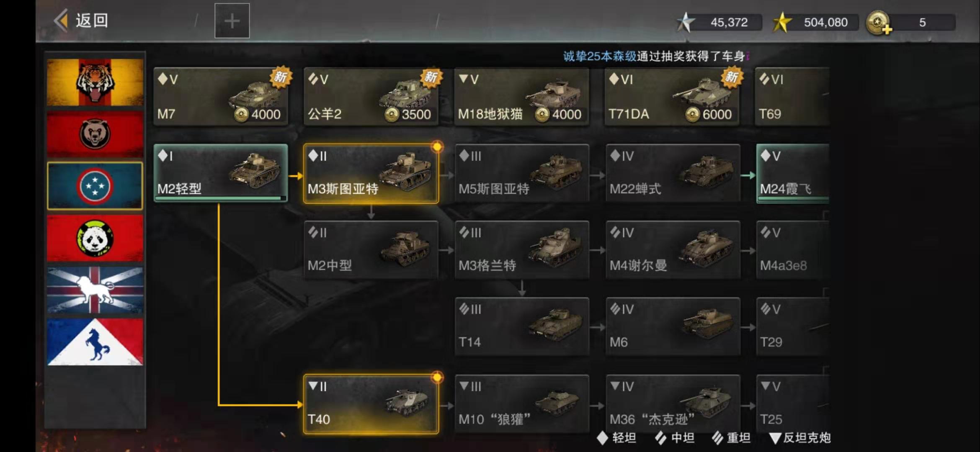Click the plus add slot button
This screenshot has width=980, height=452.
point(232,21)
